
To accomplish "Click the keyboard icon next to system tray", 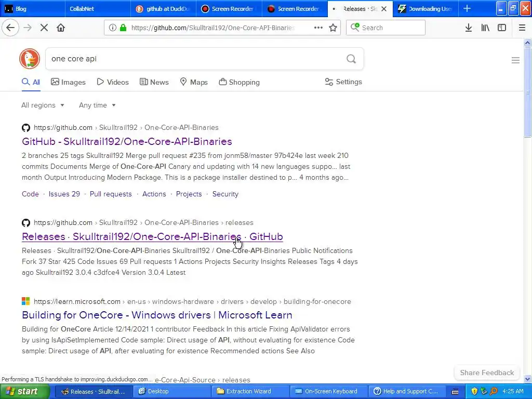I will [455, 392].
